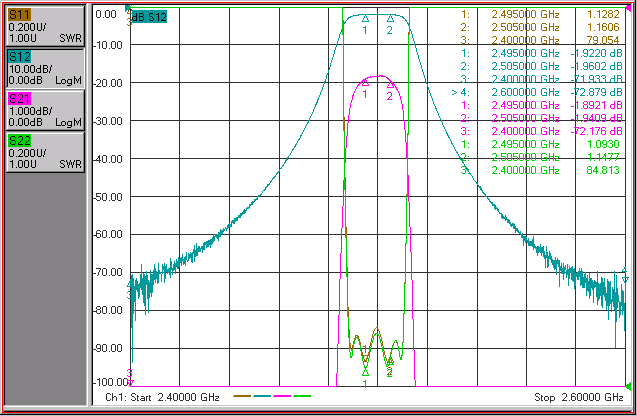
Task: Select the S11 SWR trace panel
Action: click(45, 26)
